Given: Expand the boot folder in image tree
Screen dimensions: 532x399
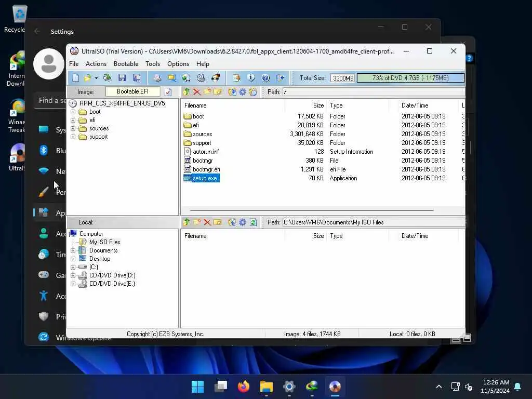Looking at the screenshot, I should tap(73, 112).
